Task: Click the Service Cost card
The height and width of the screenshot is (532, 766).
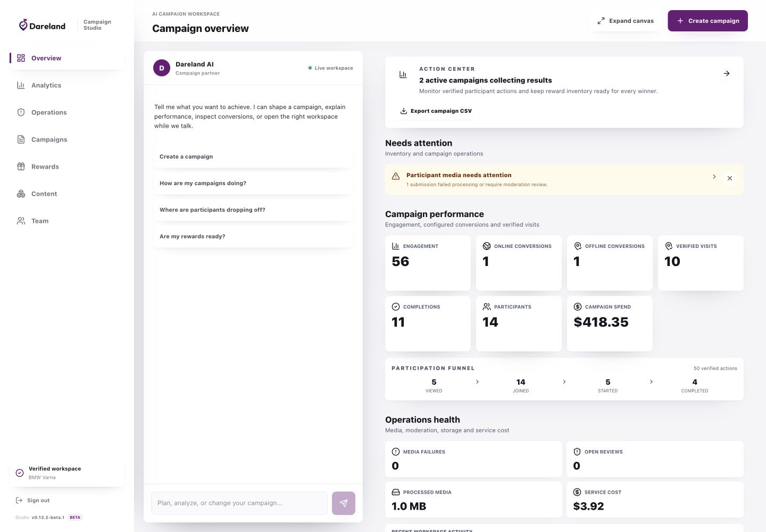Action: (x=655, y=500)
